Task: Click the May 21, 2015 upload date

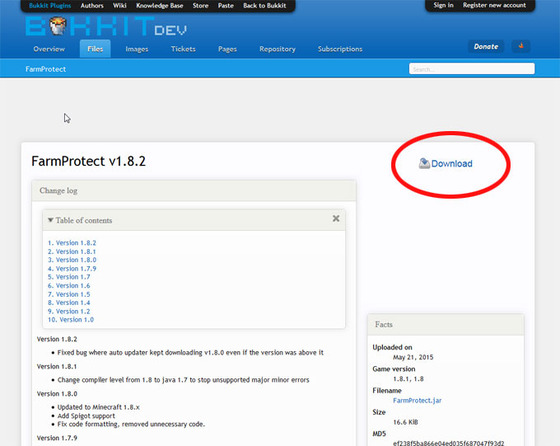Action: pyautogui.click(x=413, y=357)
